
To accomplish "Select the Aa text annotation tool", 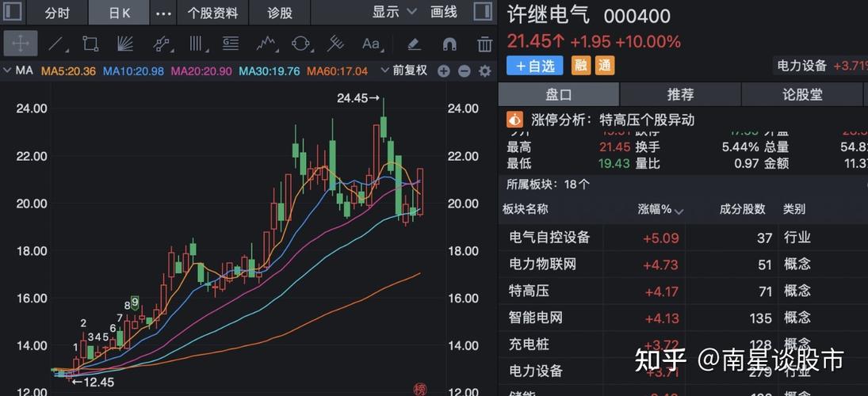I will (x=371, y=44).
